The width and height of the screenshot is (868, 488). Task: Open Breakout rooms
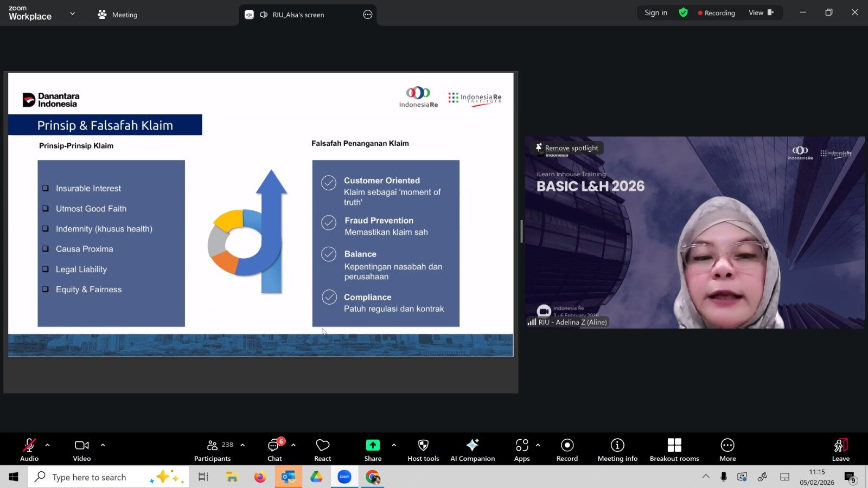(674, 450)
